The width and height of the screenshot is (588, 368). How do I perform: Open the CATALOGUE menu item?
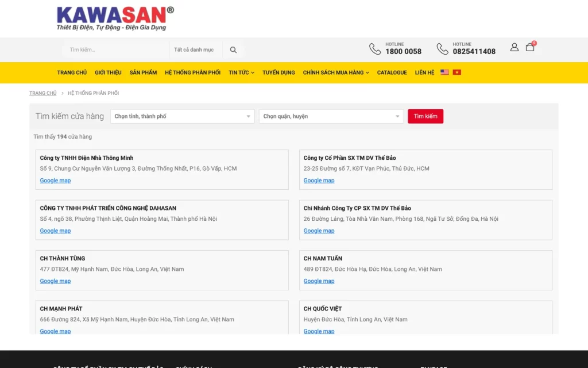coord(392,72)
